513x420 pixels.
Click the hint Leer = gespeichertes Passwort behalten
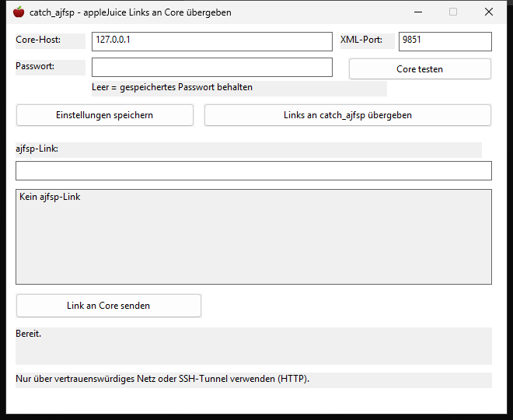pyautogui.click(x=172, y=87)
